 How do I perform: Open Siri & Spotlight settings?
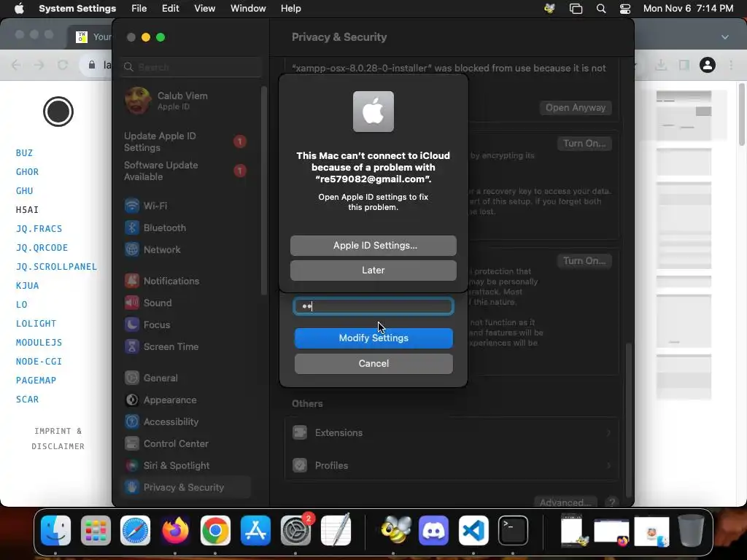pyautogui.click(x=177, y=466)
